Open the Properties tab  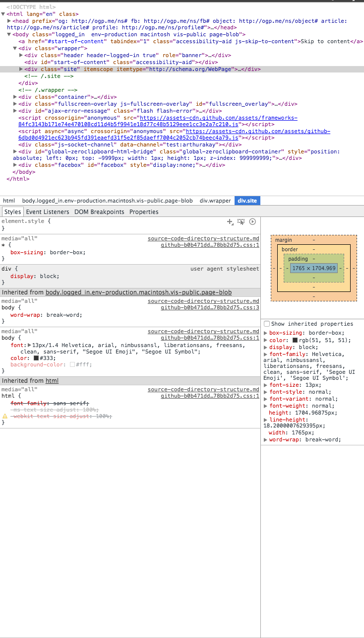[144, 212]
